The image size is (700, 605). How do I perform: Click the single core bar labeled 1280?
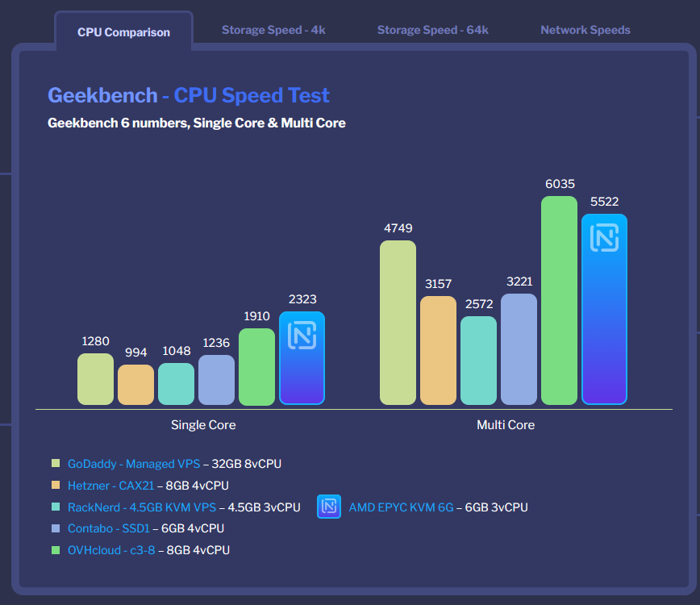[x=95, y=379]
